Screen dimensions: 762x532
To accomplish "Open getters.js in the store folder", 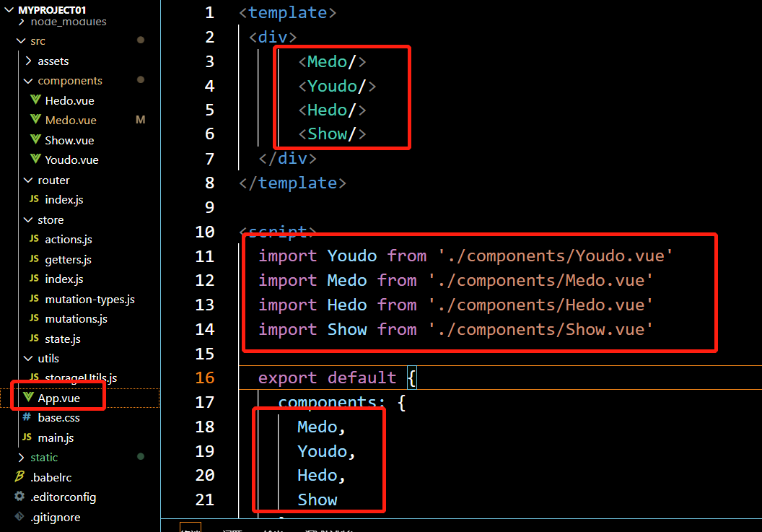I will coord(68,260).
